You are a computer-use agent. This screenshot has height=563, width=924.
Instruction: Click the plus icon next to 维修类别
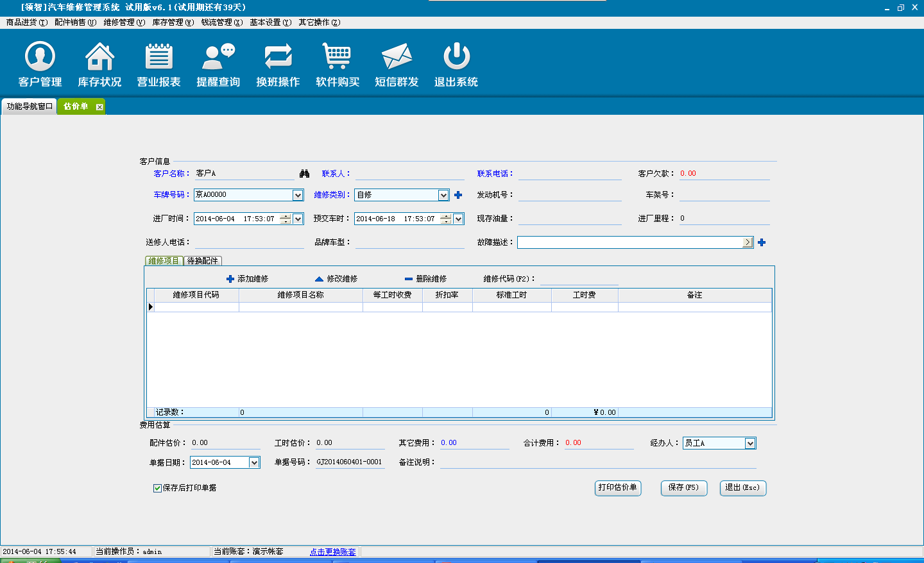[x=458, y=195]
